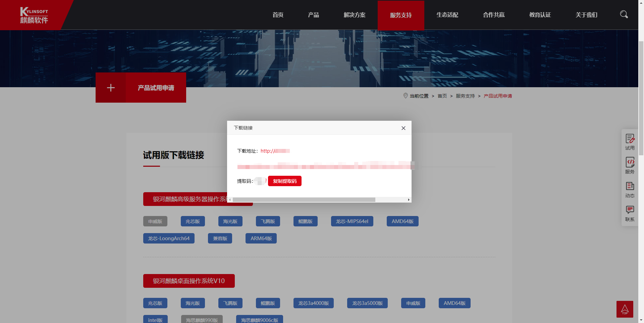The image size is (644, 323).
Task: Select desktop 飞腾版 button
Action: (x=230, y=303)
